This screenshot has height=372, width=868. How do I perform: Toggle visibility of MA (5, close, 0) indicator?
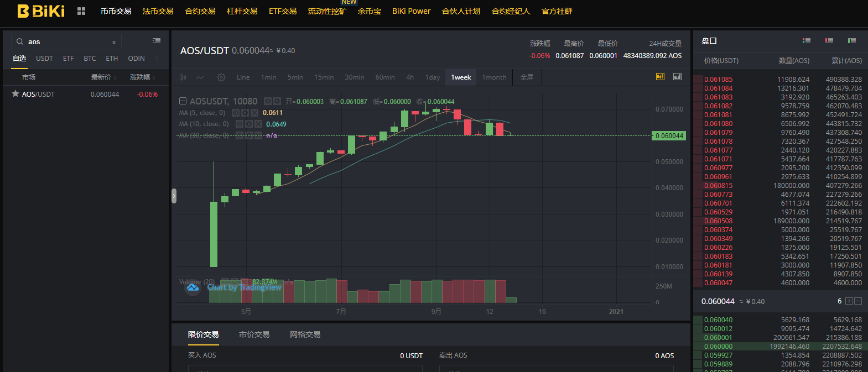236,113
